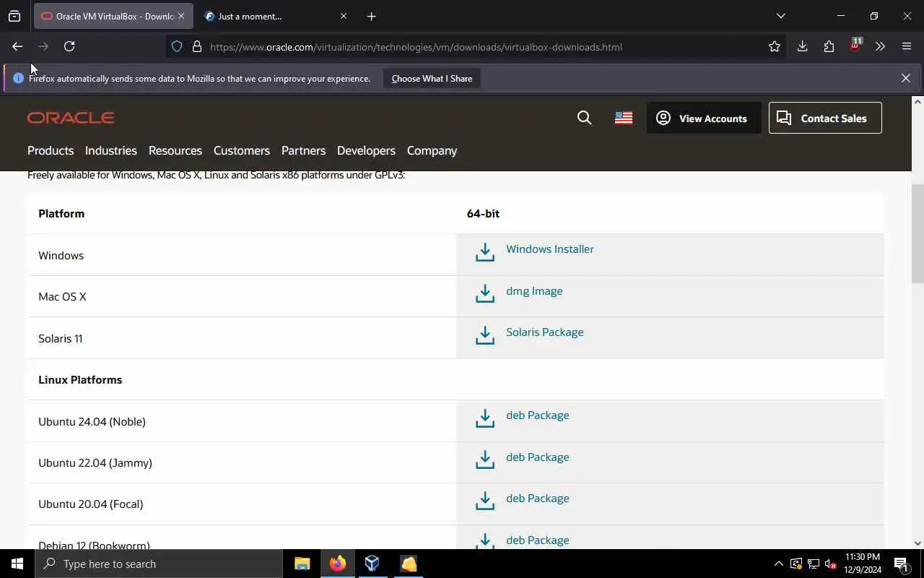This screenshot has height=578, width=924.
Task: Click the Contact Sales button
Action: pos(825,118)
